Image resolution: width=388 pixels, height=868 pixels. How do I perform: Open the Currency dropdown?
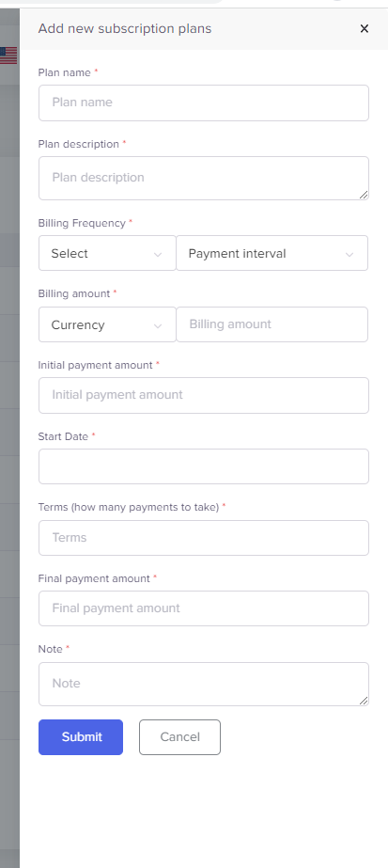tap(107, 324)
